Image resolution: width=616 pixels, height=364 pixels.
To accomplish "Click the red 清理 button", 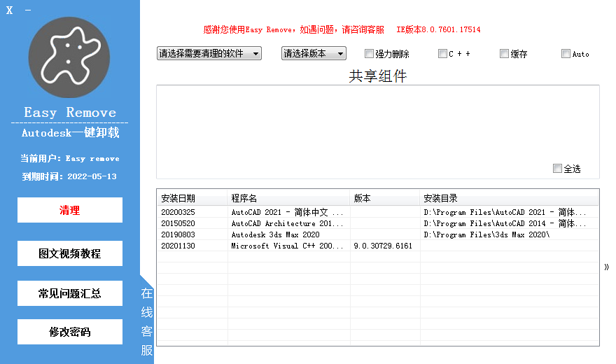I will click(70, 210).
